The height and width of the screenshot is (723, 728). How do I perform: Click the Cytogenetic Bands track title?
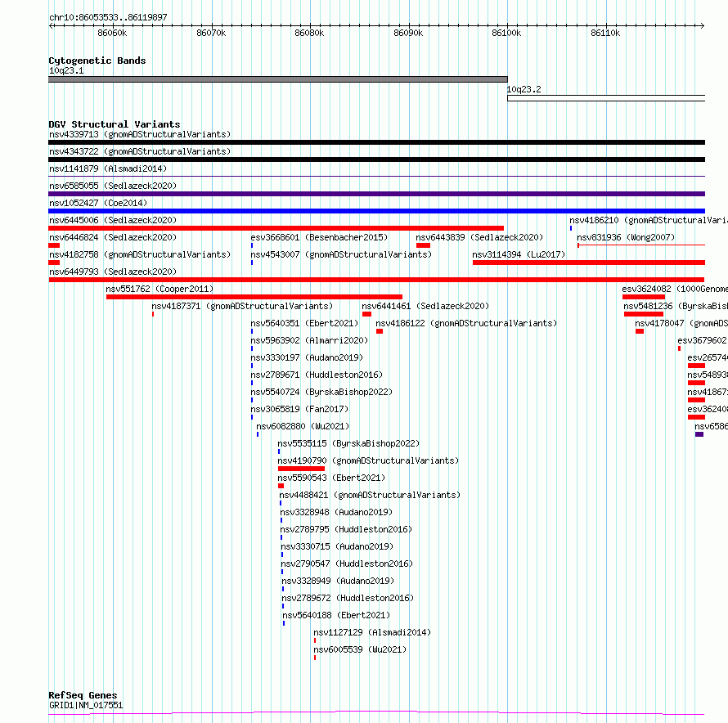97,61
